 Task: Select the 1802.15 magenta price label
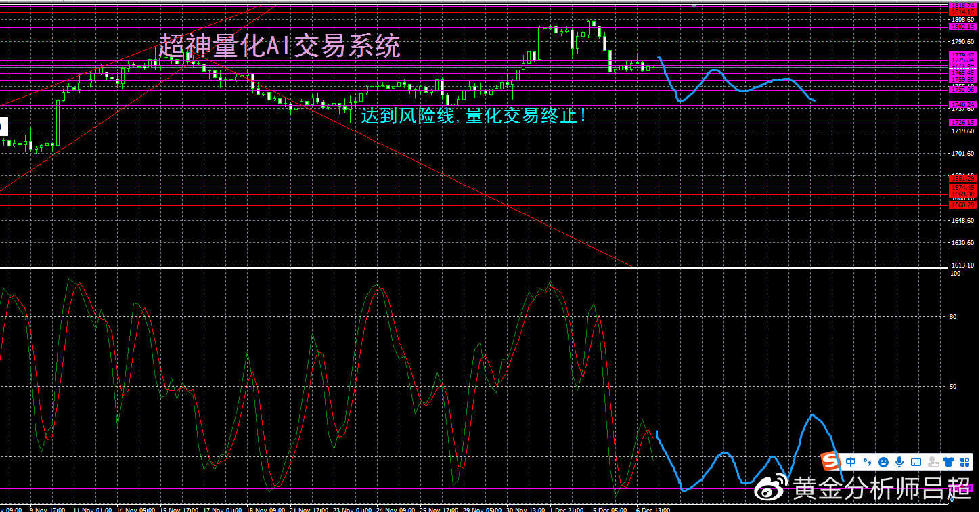(x=962, y=27)
